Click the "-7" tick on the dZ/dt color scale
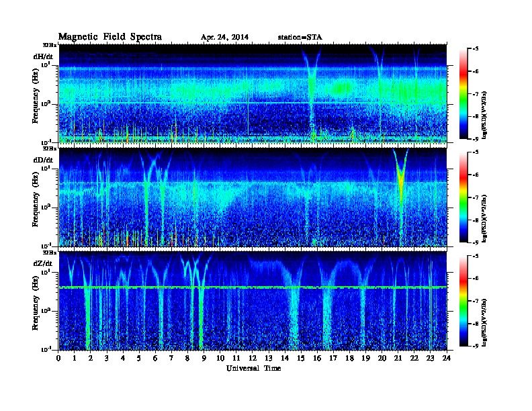 pos(476,301)
